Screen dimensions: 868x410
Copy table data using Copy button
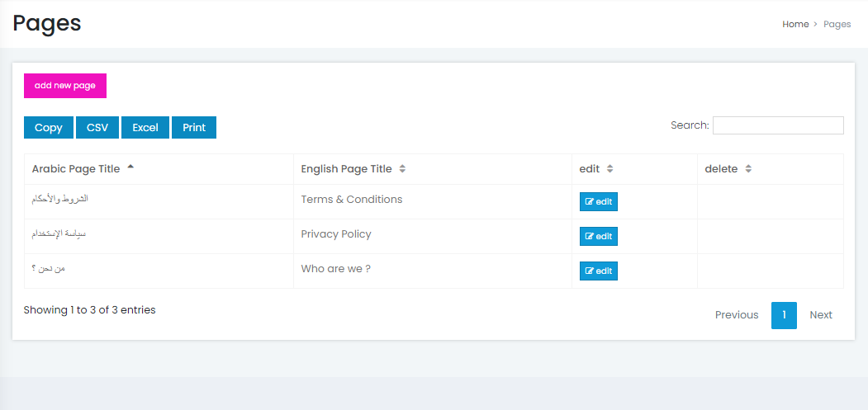coord(49,128)
